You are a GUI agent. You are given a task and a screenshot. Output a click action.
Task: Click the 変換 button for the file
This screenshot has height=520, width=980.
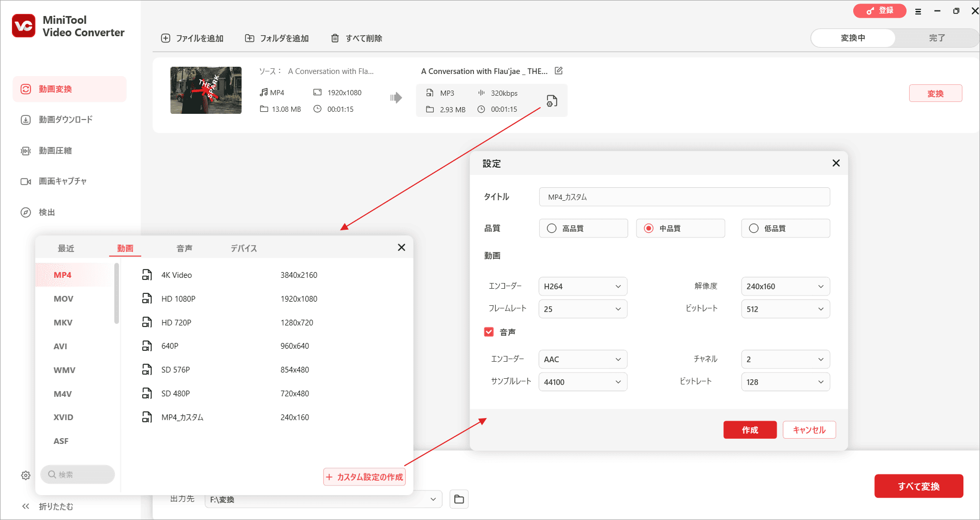click(936, 93)
